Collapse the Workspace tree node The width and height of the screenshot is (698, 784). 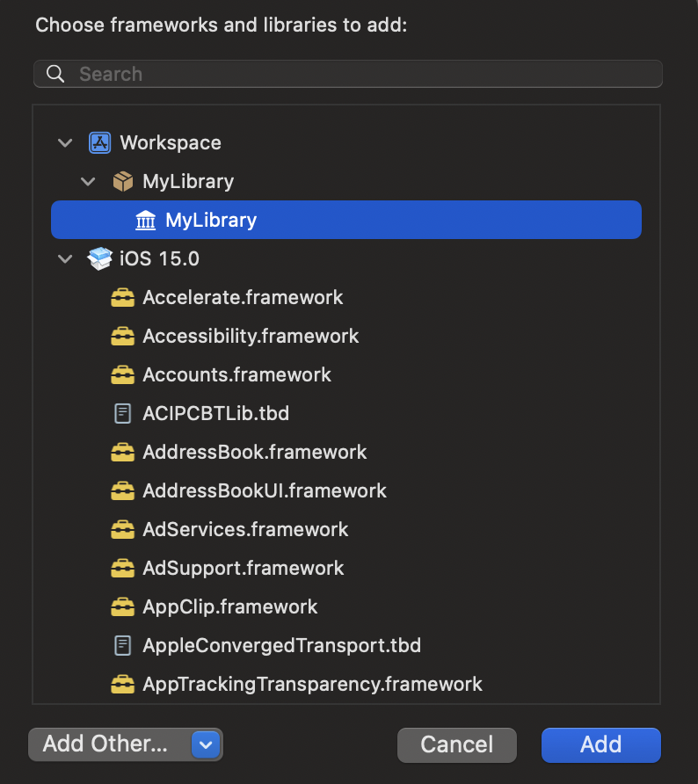point(65,143)
